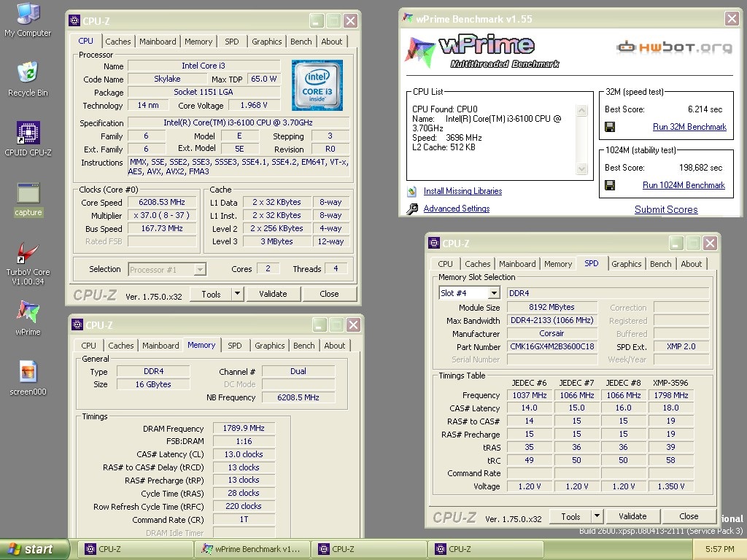Click Validate button in CPU tab window
This screenshot has height=560, width=747.
[x=273, y=294]
